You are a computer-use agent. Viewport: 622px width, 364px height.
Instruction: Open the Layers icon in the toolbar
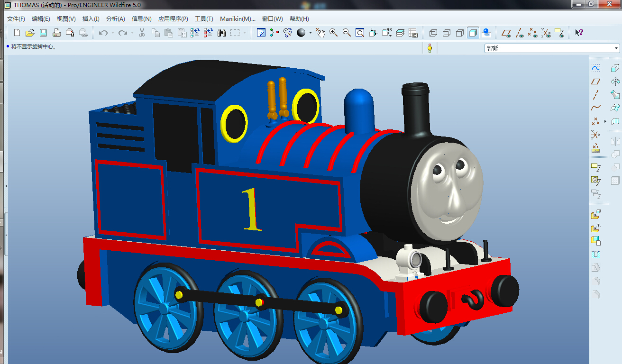click(400, 33)
